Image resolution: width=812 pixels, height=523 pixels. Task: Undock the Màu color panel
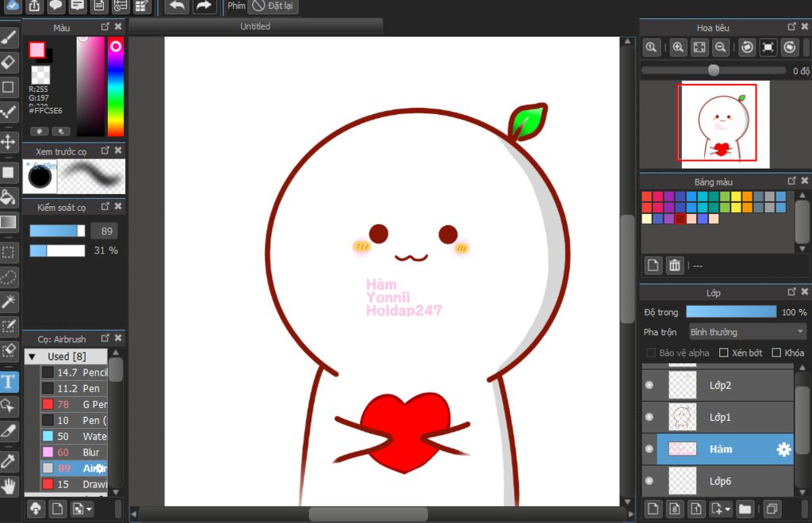[x=105, y=27]
